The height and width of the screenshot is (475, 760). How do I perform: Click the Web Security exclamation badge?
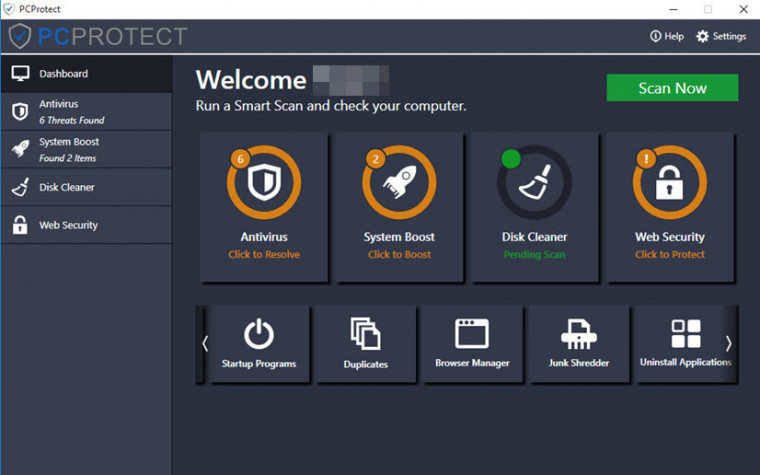click(646, 158)
